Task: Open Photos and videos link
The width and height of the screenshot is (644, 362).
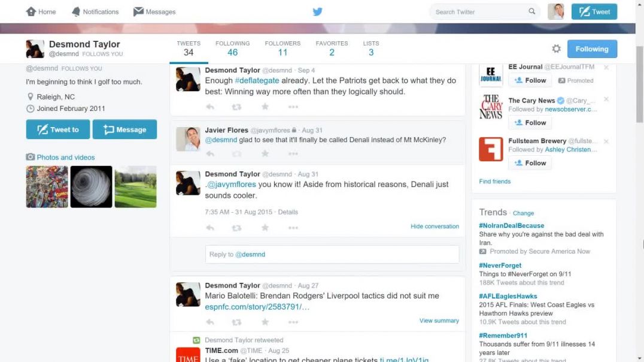Action: (66, 157)
